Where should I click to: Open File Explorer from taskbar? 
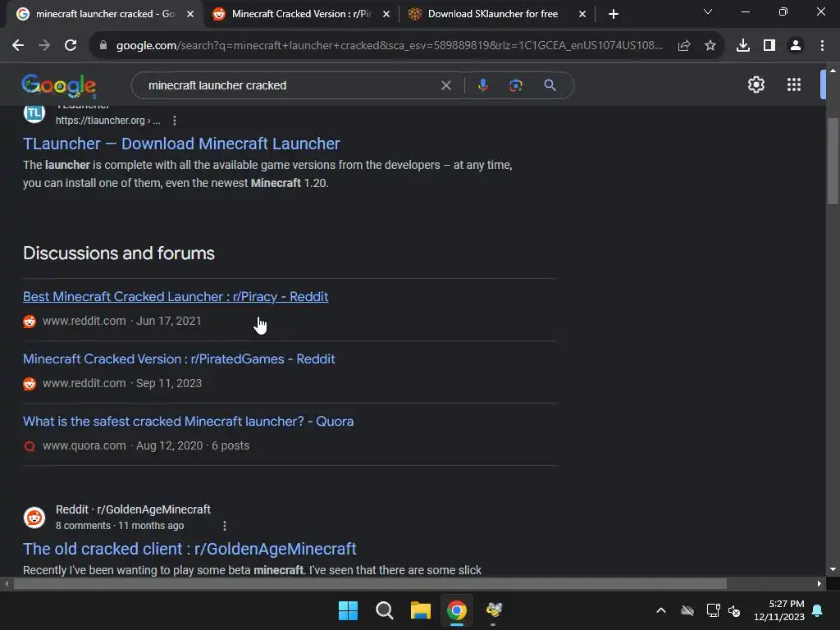[421, 610]
